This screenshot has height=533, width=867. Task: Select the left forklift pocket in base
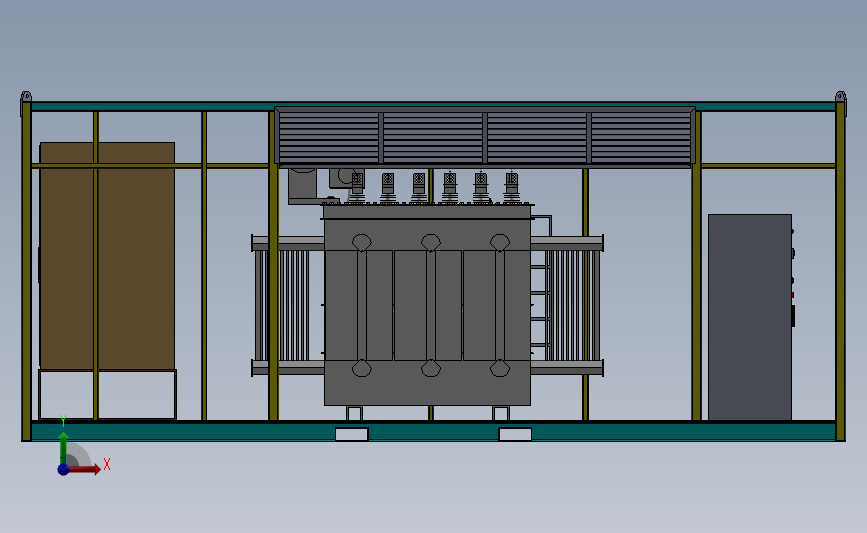pyautogui.click(x=352, y=434)
